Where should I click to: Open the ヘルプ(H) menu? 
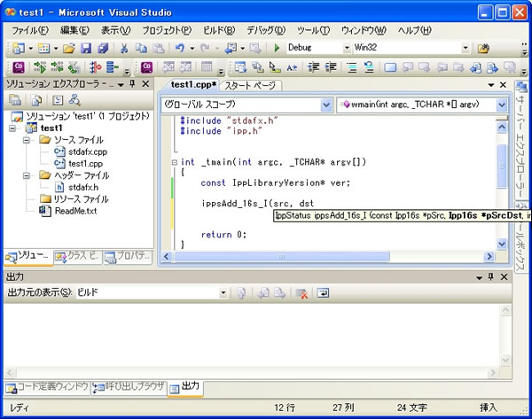point(415,30)
